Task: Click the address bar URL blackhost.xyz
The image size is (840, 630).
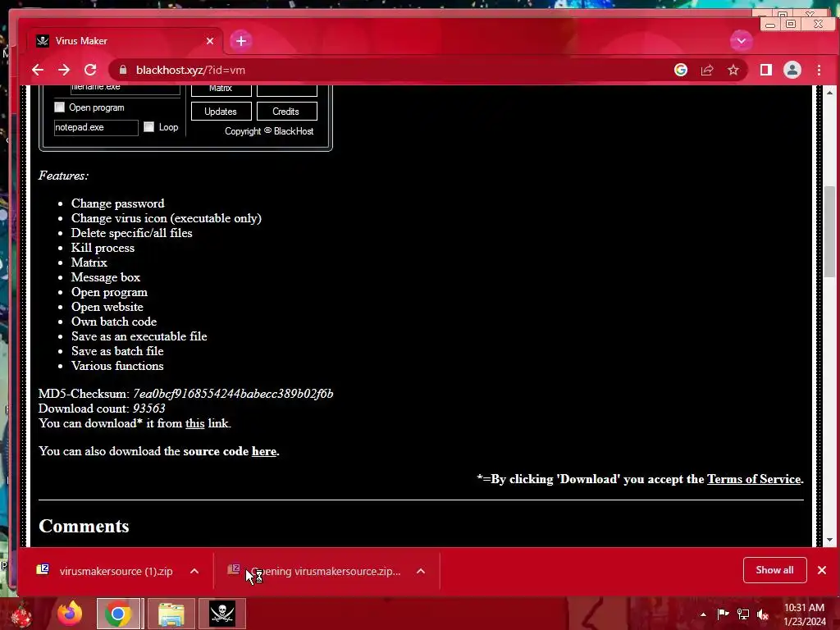Action: tap(190, 70)
